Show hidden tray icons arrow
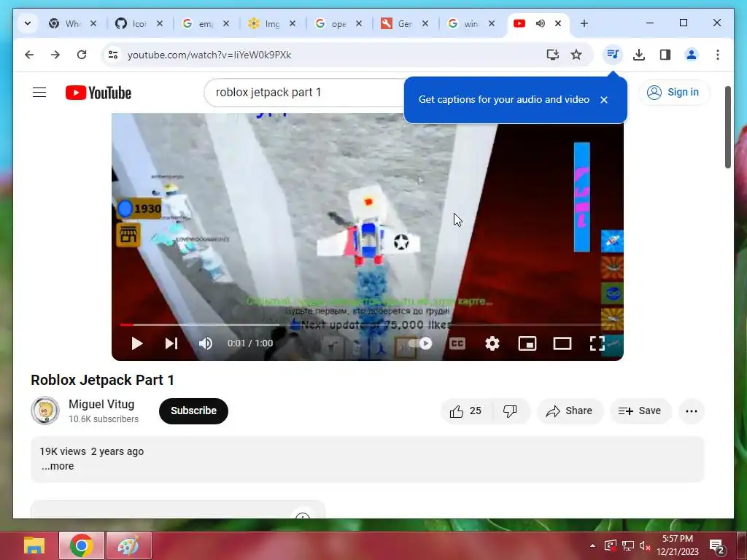The image size is (747, 560). point(592,545)
